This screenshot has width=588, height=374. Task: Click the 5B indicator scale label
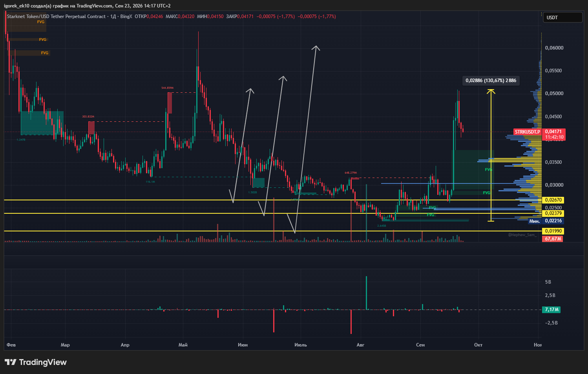548,282
